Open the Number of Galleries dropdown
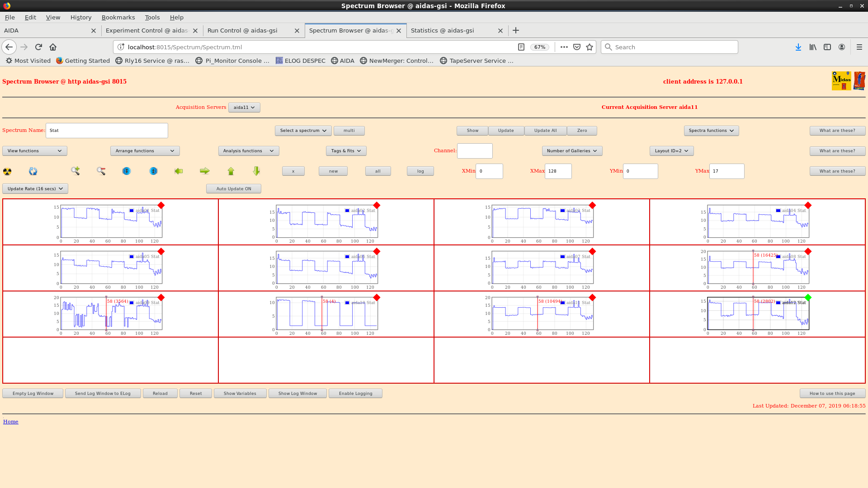This screenshot has width=868, height=488. click(x=571, y=151)
